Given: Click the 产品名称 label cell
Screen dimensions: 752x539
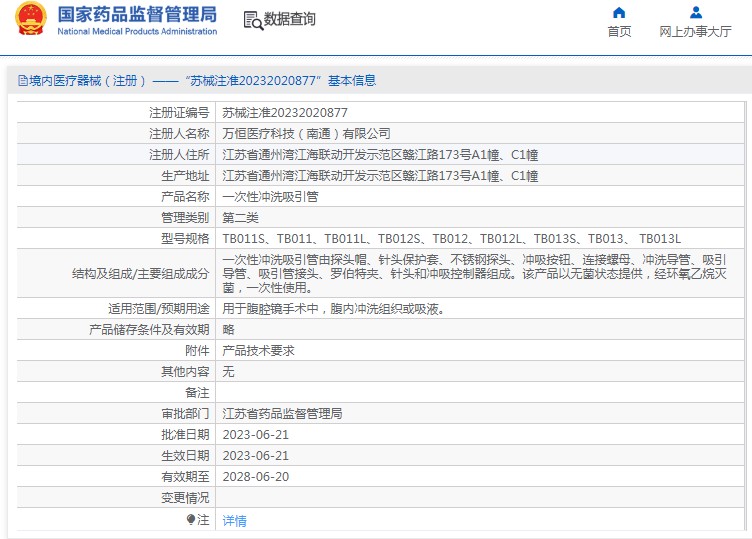Looking at the screenshot, I should pyautogui.click(x=117, y=197).
